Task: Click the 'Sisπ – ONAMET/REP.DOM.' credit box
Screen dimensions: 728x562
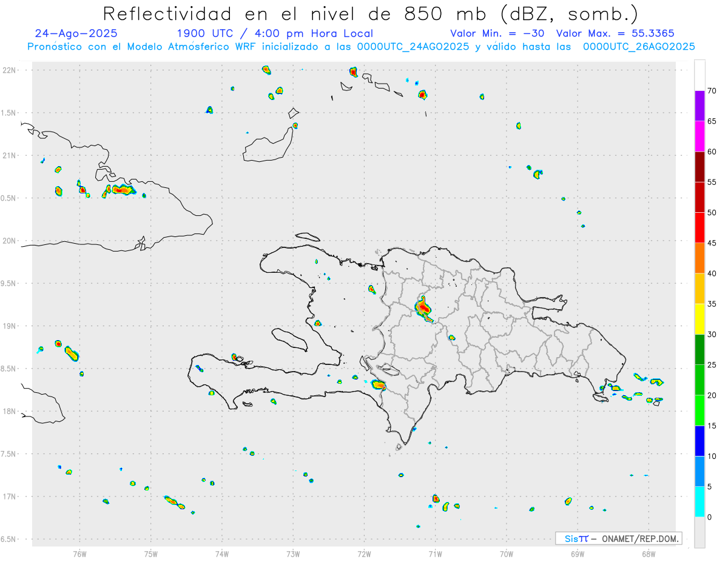Action: (618, 538)
